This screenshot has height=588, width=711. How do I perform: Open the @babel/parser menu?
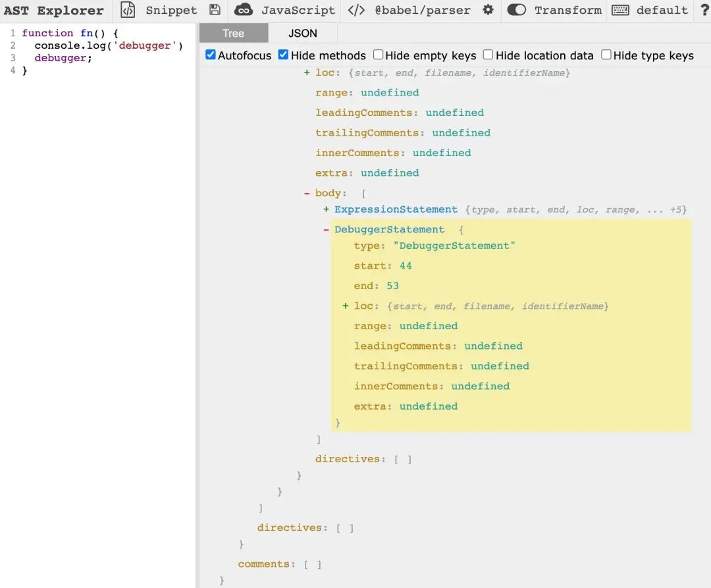(x=423, y=10)
